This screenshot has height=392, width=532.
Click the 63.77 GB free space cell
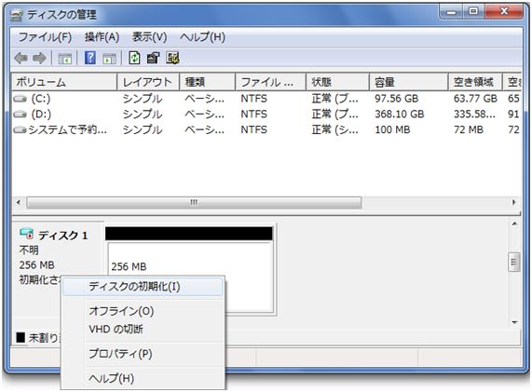(x=475, y=99)
